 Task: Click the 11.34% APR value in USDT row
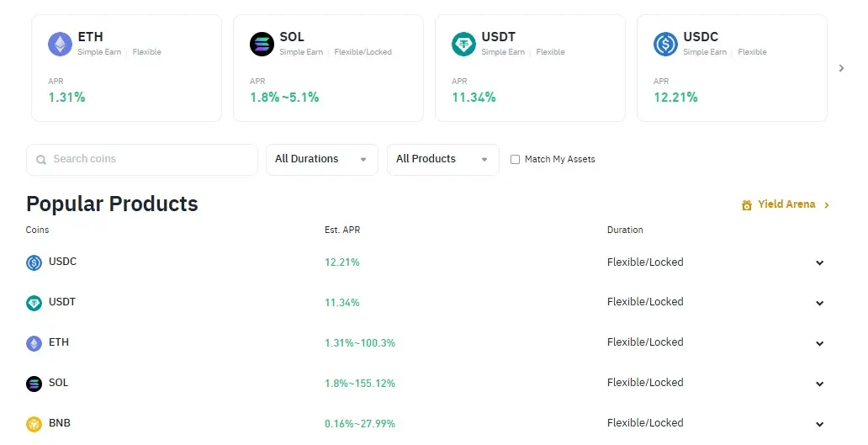(342, 303)
